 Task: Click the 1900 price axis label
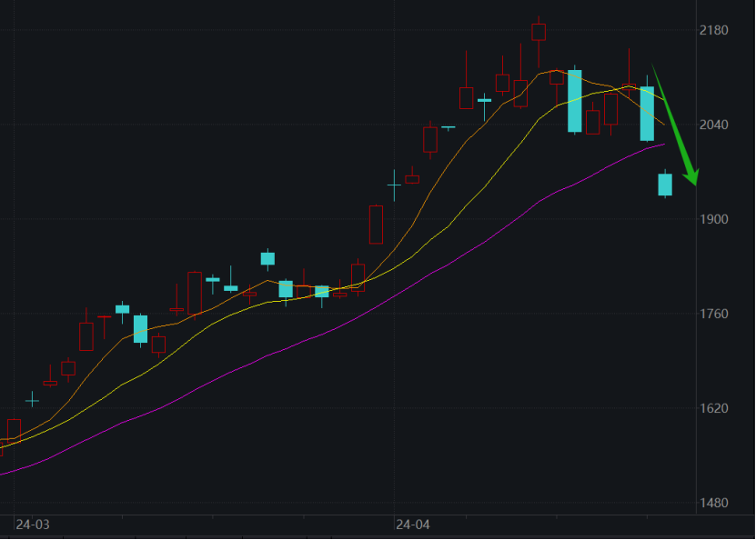click(713, 219)
